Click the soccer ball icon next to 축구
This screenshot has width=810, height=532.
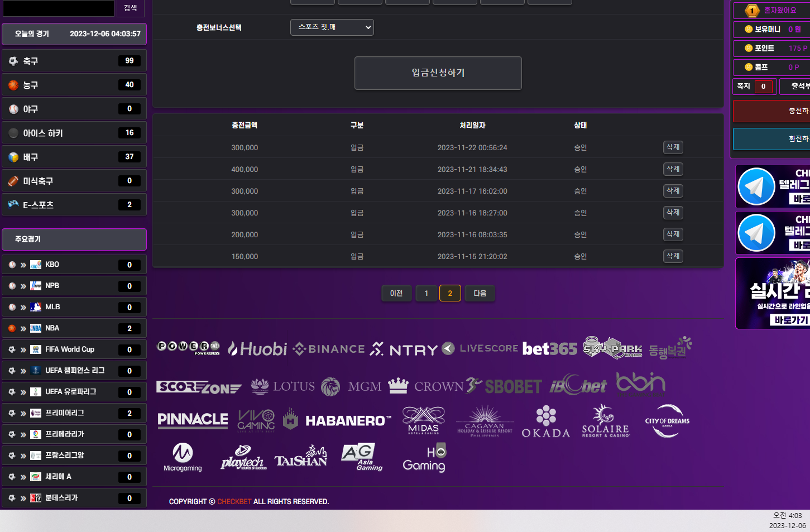click(13, 61)
